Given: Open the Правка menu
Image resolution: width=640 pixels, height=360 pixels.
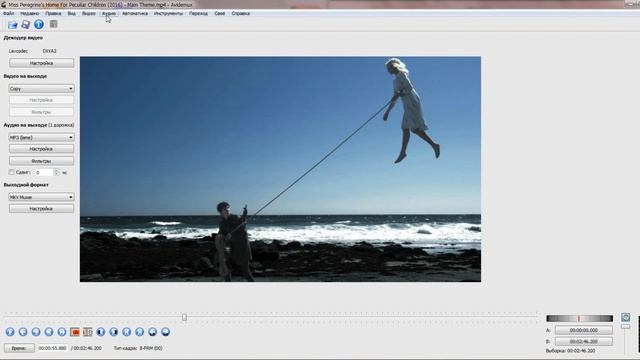Looking at the screenshot, I should click(x=53, y=13).
